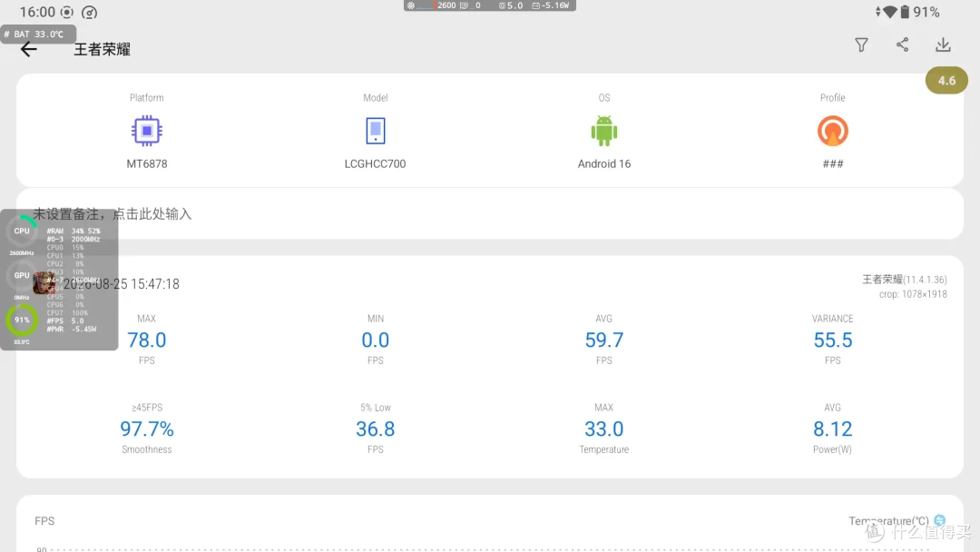This screenshot has width=980, height=552.
Task: Click the #FPS 5.0 overlay readout
Action: tap(65, 320)
